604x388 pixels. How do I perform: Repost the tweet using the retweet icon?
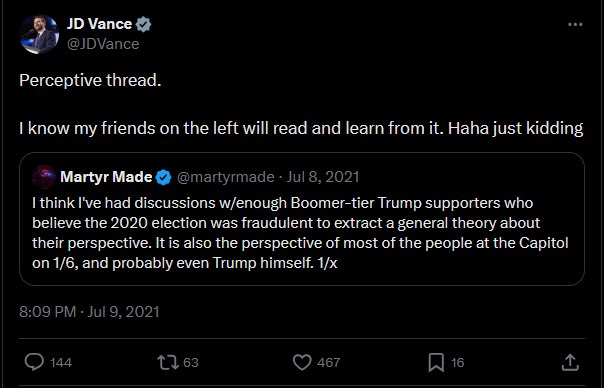point(168,362)
